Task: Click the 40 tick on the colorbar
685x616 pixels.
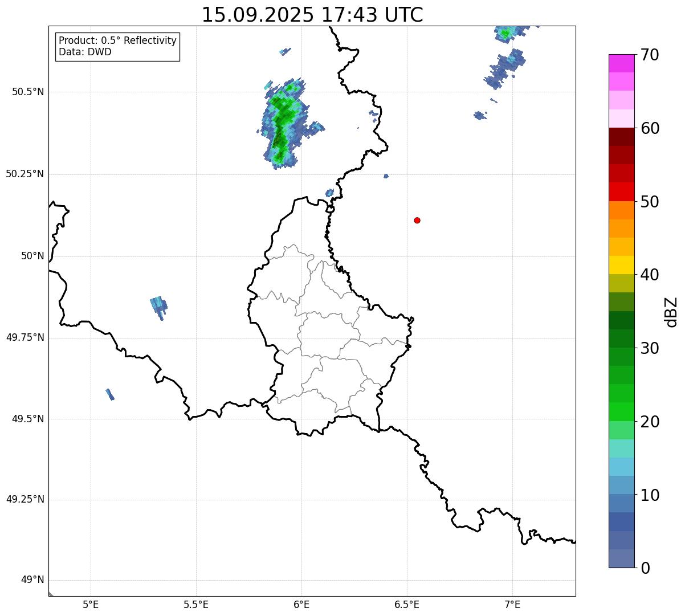Action: point(650,275)
